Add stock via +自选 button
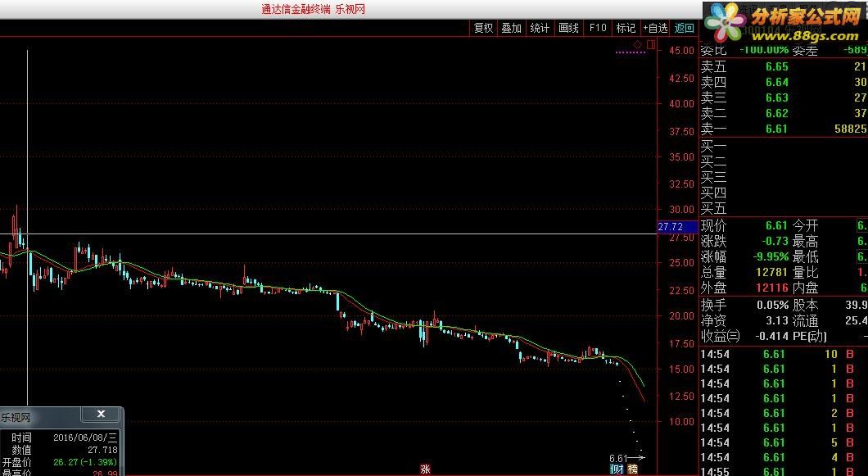 (655, 28)
